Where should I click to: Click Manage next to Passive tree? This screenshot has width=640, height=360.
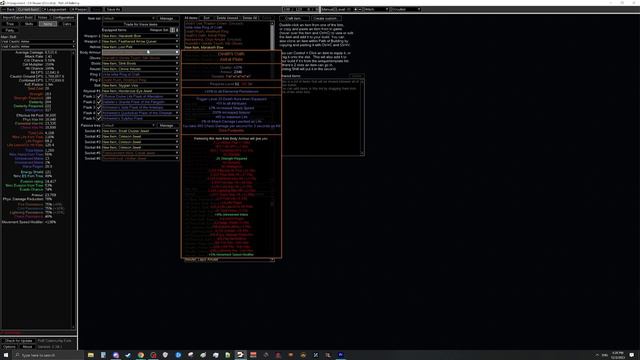[x=167, y=125]
